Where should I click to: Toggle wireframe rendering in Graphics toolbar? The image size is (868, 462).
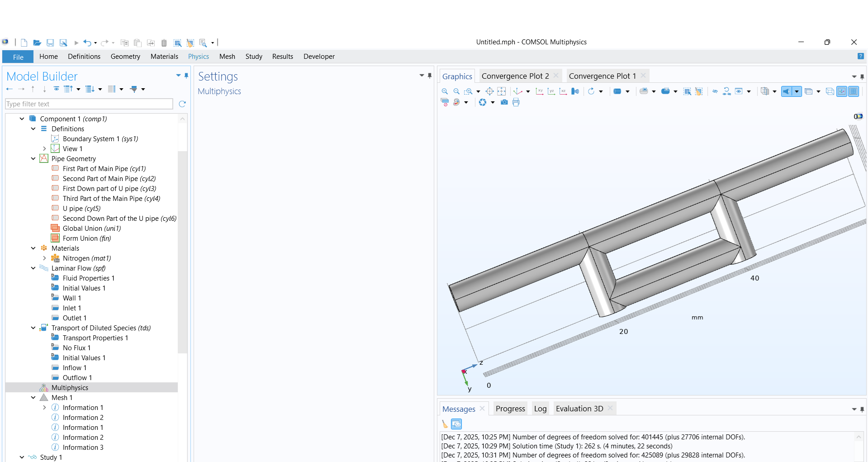coord(830,91)
